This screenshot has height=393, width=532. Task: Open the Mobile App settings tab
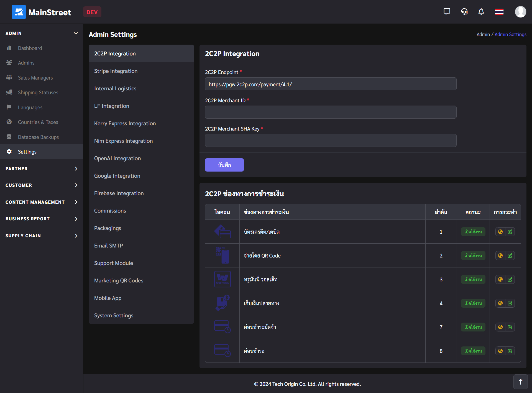[x=141, y=298]
